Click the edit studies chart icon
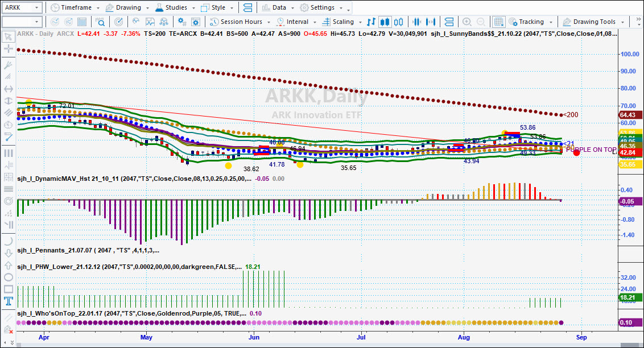Viewport: 644px width, 348px height. click(150, 22)
